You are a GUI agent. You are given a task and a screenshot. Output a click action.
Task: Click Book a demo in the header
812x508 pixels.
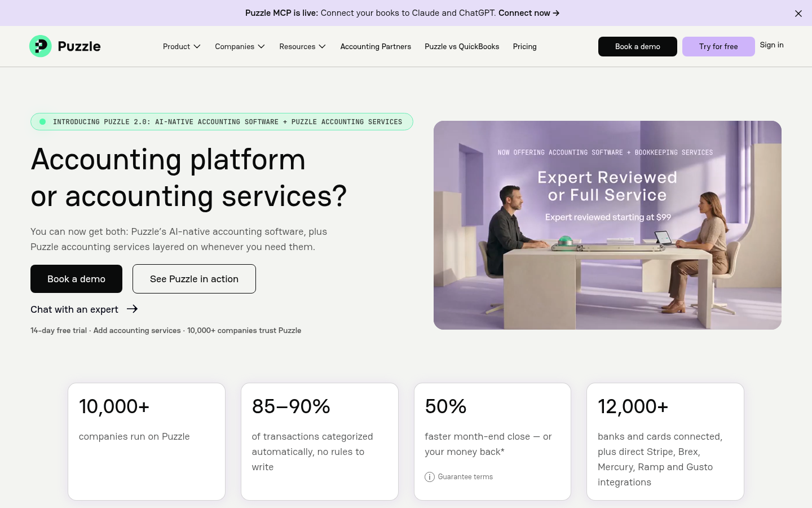638,46
